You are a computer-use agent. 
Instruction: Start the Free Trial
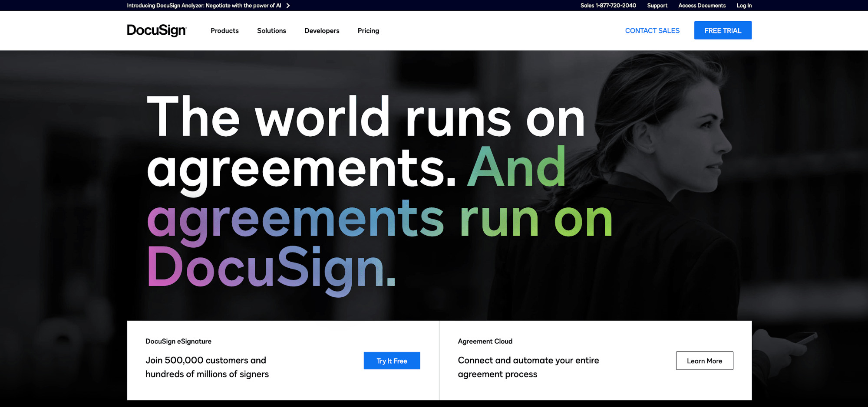pos(723,30)
